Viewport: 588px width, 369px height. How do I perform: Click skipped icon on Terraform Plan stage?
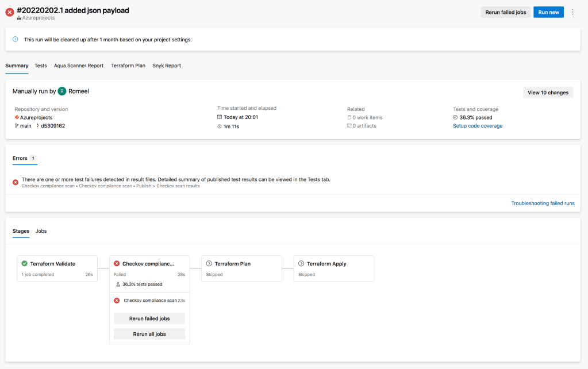(x=209, y=264)
